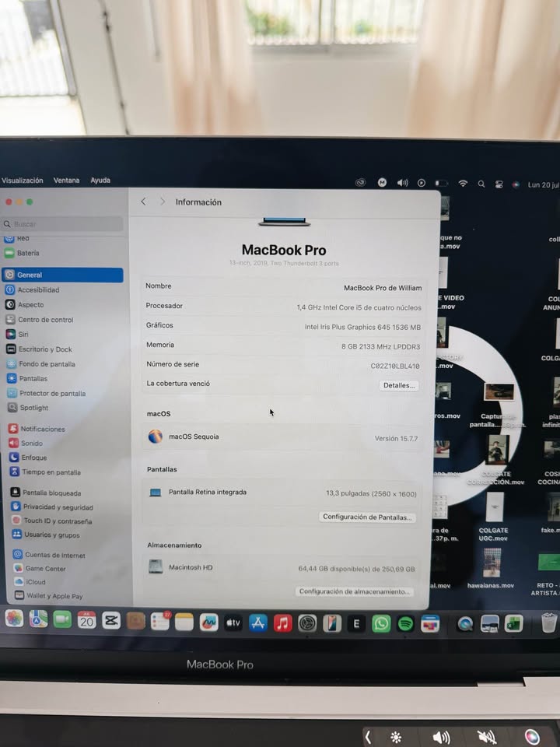The width and height of the screenshot is (560, 747).
Task: Click Creative Cloud icon in menu bar
Action: pos(360,182)
